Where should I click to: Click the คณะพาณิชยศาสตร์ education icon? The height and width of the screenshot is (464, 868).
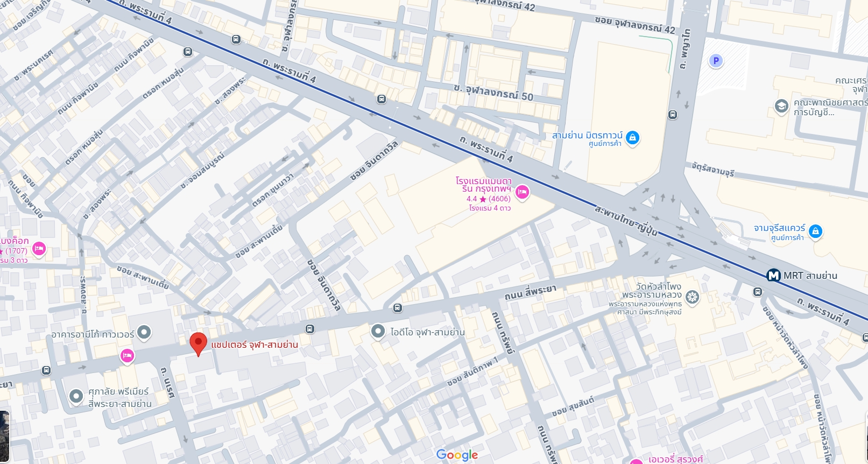(x=781, y=107)
